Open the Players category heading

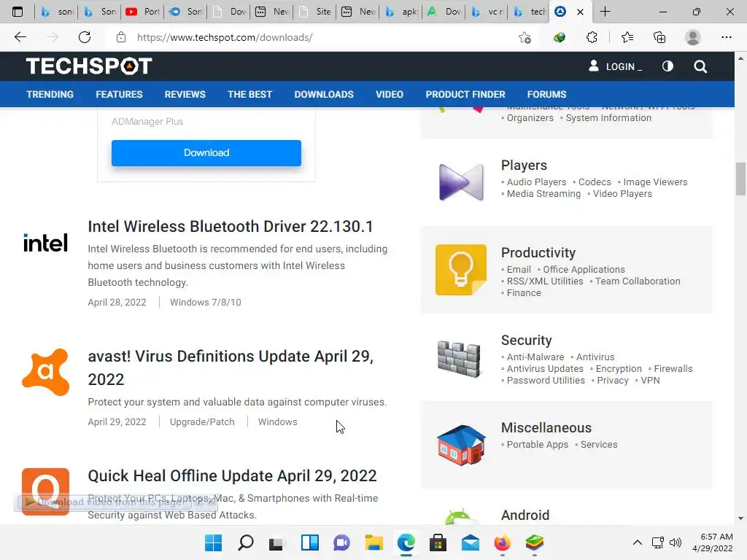524,166
